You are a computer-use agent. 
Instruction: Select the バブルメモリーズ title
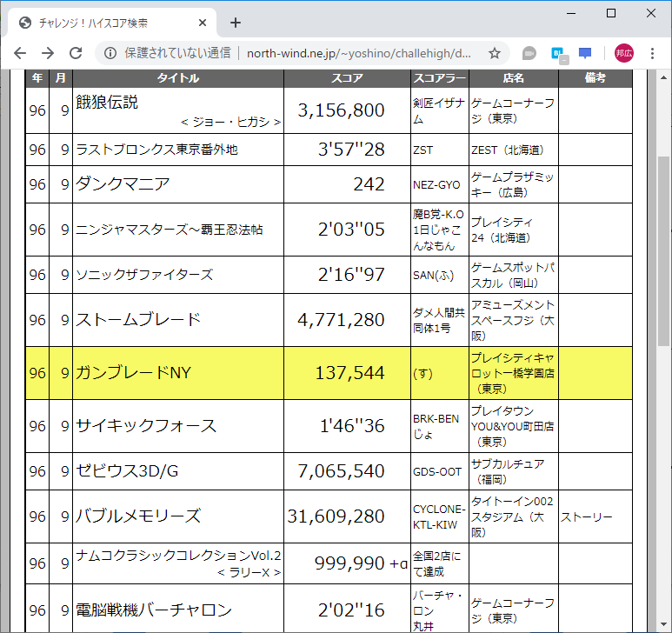pos(138,516)
